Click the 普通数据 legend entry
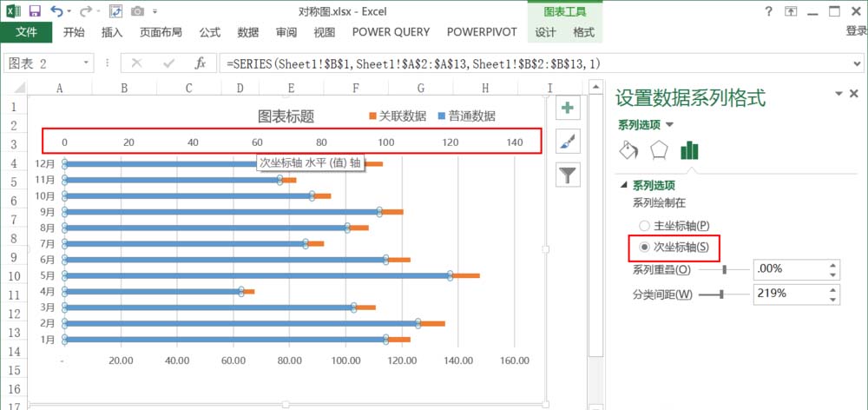Image resolution: width=868 pixels, height=410 pixels. [x=466, y=116]
